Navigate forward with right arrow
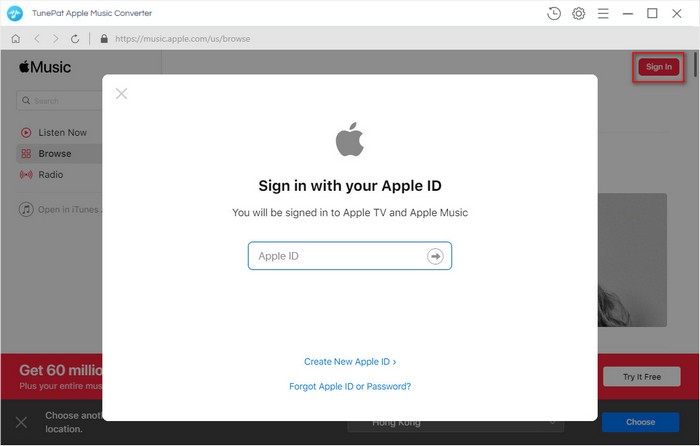This screenshot has width=700, height=446. tap(55, 39)
